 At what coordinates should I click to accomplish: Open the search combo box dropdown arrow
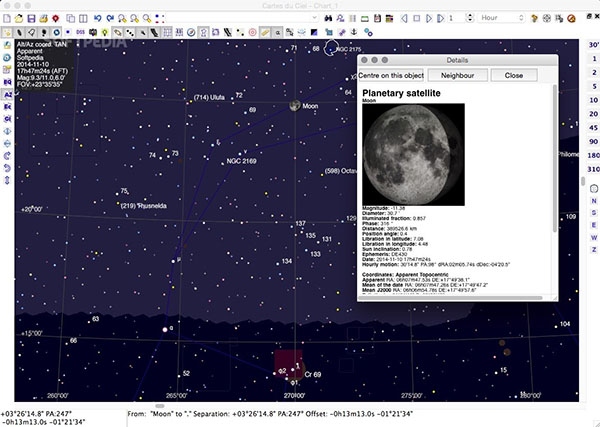314,18
